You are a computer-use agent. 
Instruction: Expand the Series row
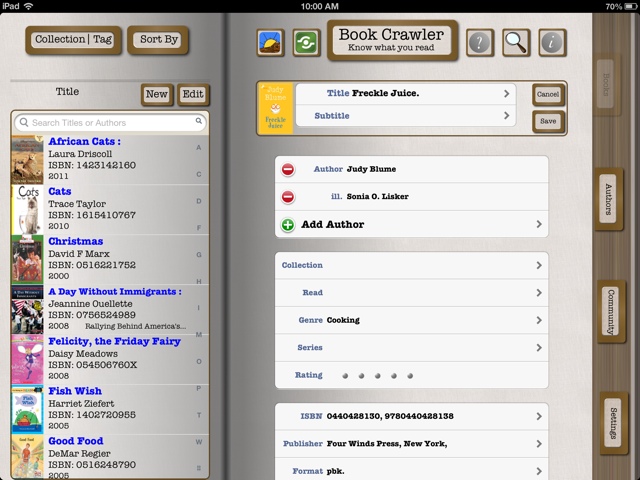coord(411,348)
